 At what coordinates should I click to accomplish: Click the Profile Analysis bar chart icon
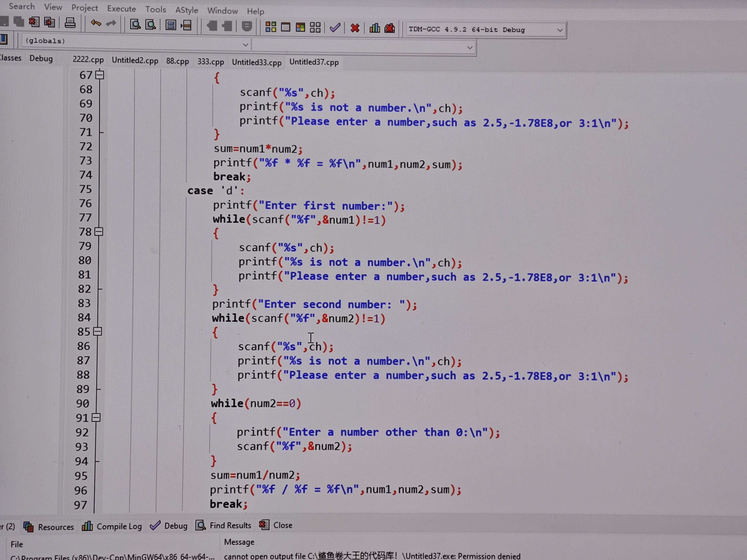pos(375,28)
